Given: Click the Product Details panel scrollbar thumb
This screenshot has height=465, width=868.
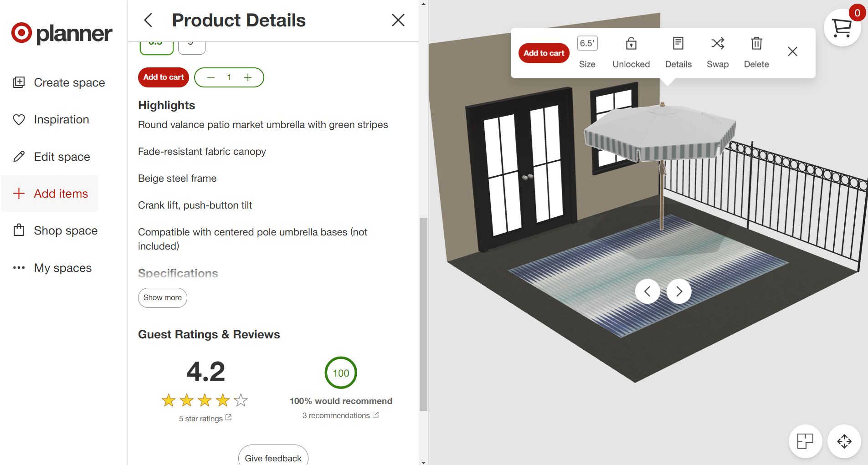Looking at the screenshot, I should pyautogui.click(x=423, y=314).
